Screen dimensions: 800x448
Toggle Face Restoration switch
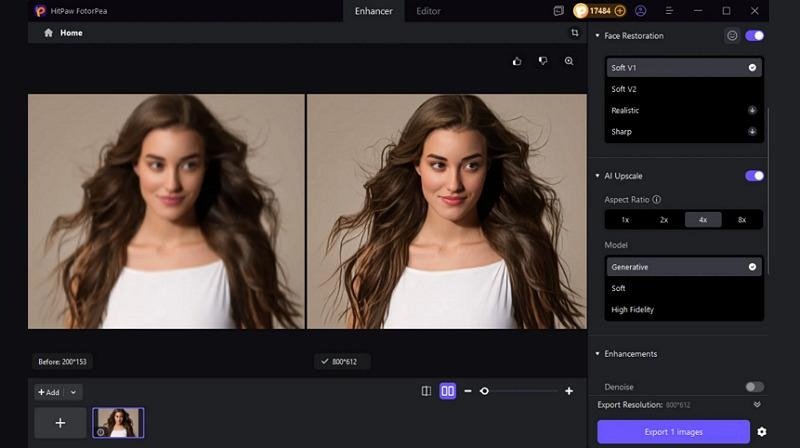pyautogui.click(x=754, y=36)
